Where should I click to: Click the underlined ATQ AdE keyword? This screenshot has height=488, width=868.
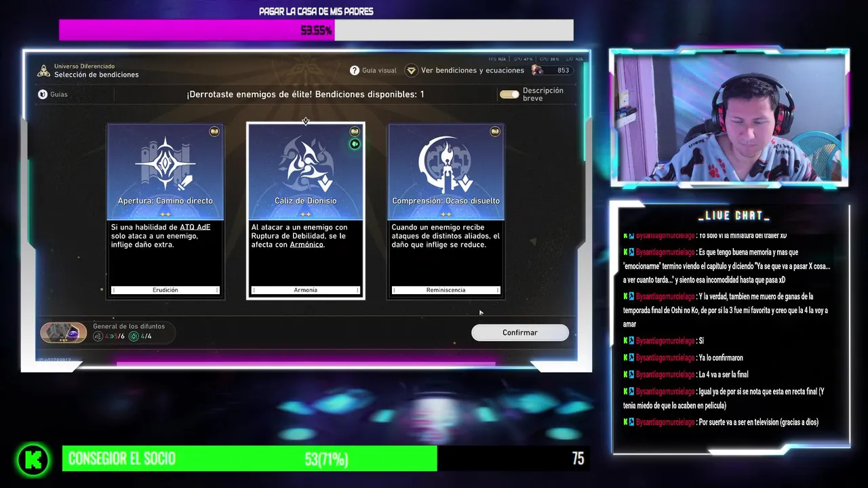[195, 227]
